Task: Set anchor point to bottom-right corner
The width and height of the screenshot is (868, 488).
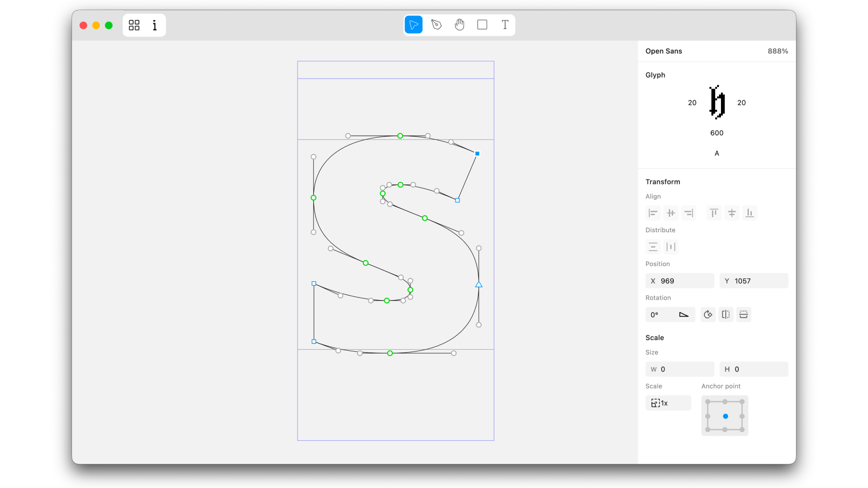Action: coord(742,430)
